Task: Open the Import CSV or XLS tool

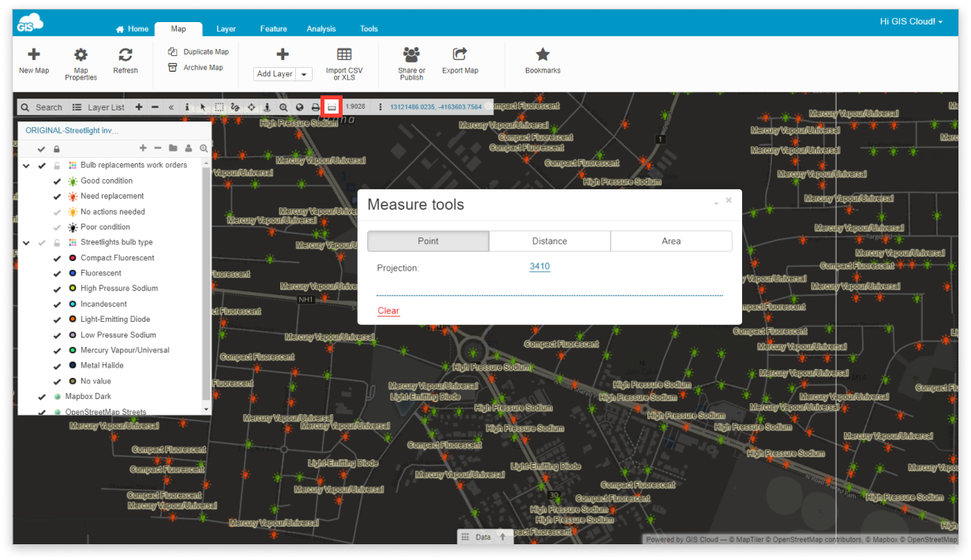Action: pos(344,63)
